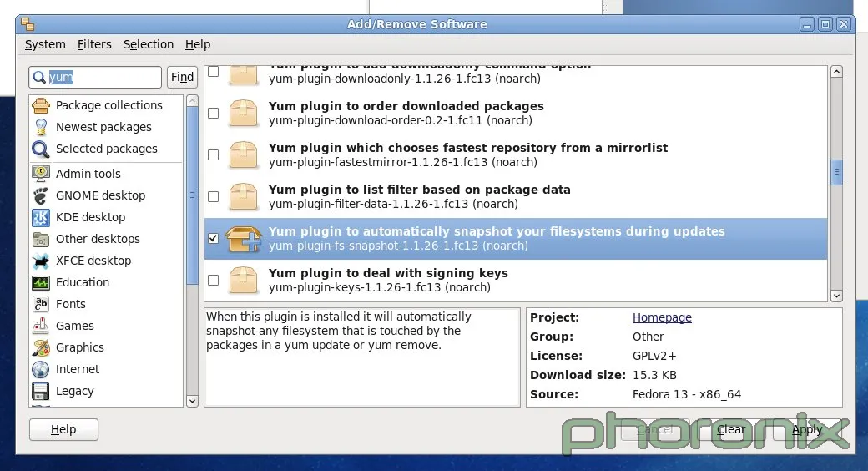Select the GNOME desktop category
Viewport: 868px width, 471px height.
click(x=106, y=195)
